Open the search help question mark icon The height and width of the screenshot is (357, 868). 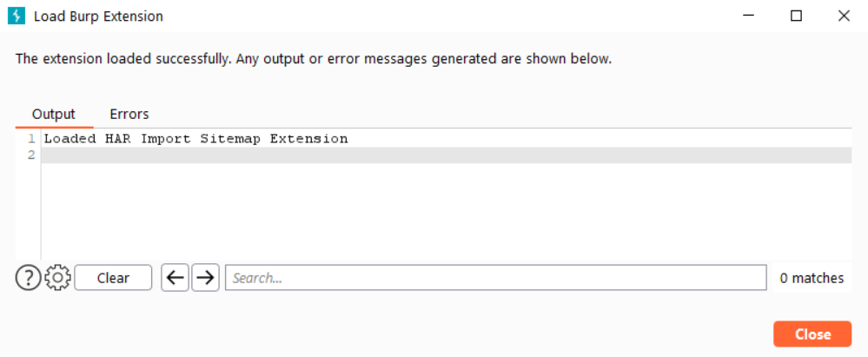click(28, 278)
